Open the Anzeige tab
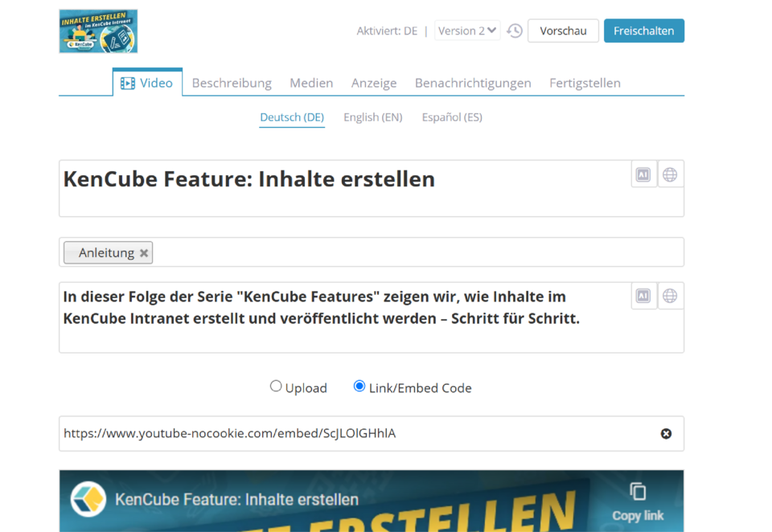The width and height of the screenshot is (772, 532). [x=374, y=83]
